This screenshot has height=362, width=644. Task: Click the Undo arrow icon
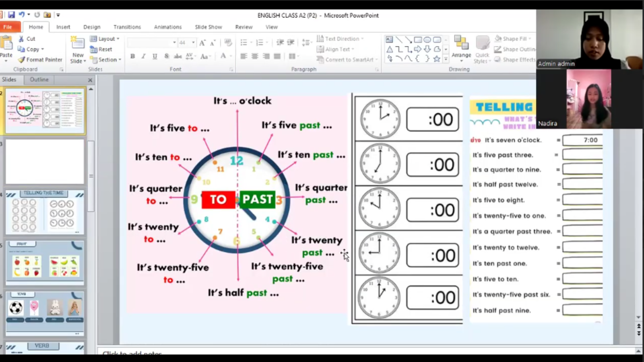pyautogui.click(x=22, y=15)
